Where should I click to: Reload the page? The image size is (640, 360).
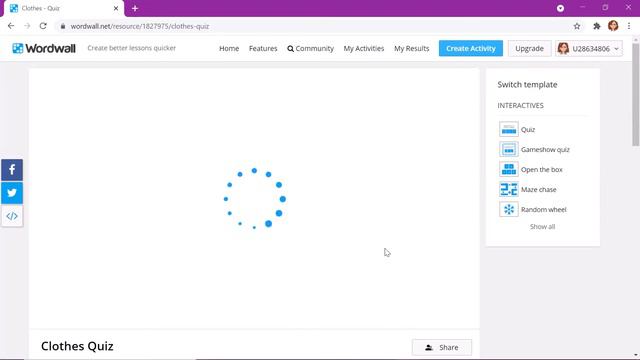(x=43, y=26)
